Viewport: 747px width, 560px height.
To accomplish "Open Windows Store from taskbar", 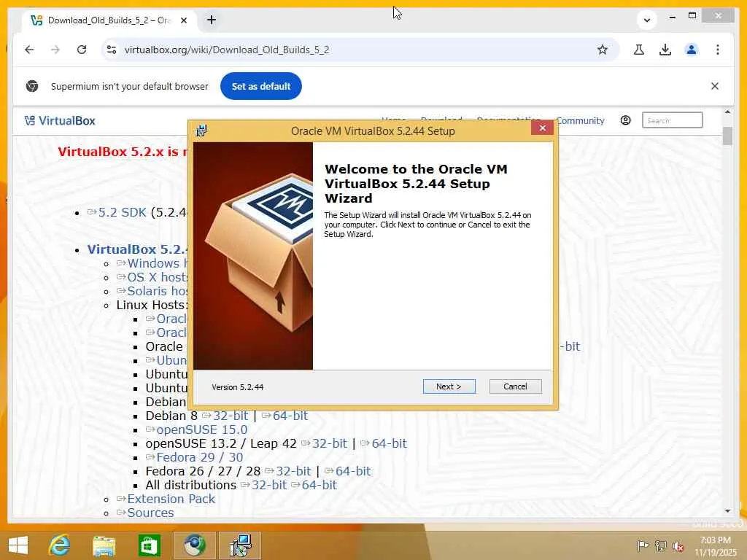I will point(149,545).
